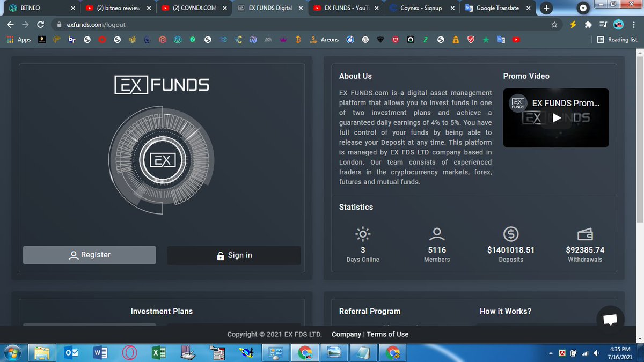The image size is (644, 362).
Task: Open the Reading list
Action: (x=617, y=40)
